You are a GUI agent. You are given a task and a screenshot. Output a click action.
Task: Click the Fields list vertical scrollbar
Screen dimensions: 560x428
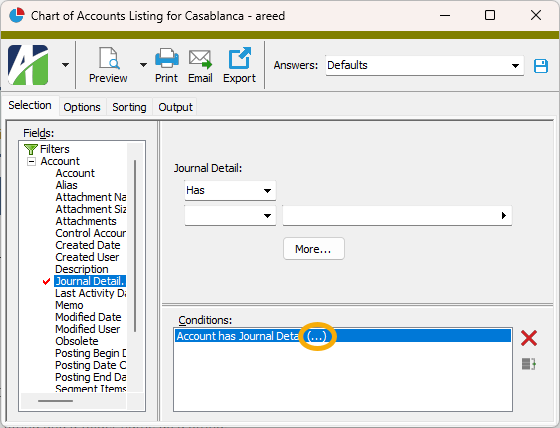pyautogui.click(x=135, y=247)
